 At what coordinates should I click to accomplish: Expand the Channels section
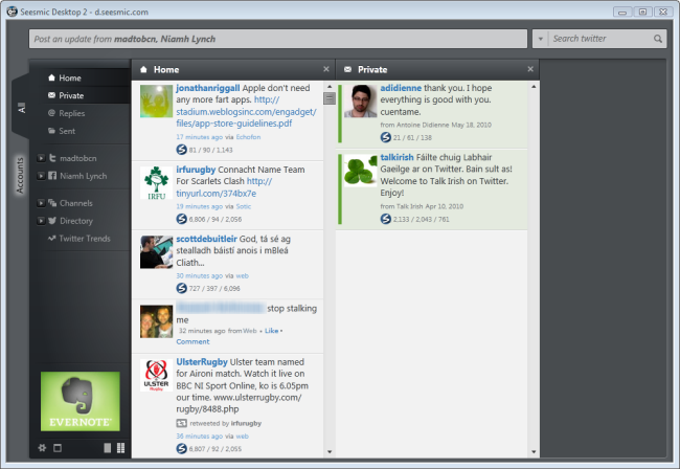tap(41, 203)
